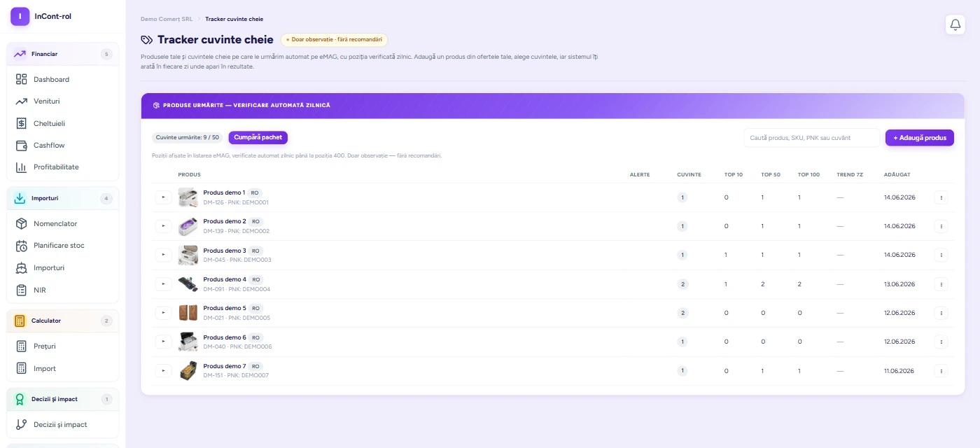Open row menu for Produs demo 2
Screen dimensions: 980x448
pyautogui.click(x=941, y=226)
